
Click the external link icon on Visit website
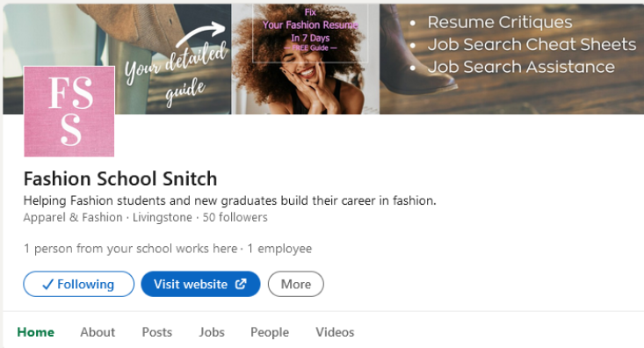click(241, 284)
